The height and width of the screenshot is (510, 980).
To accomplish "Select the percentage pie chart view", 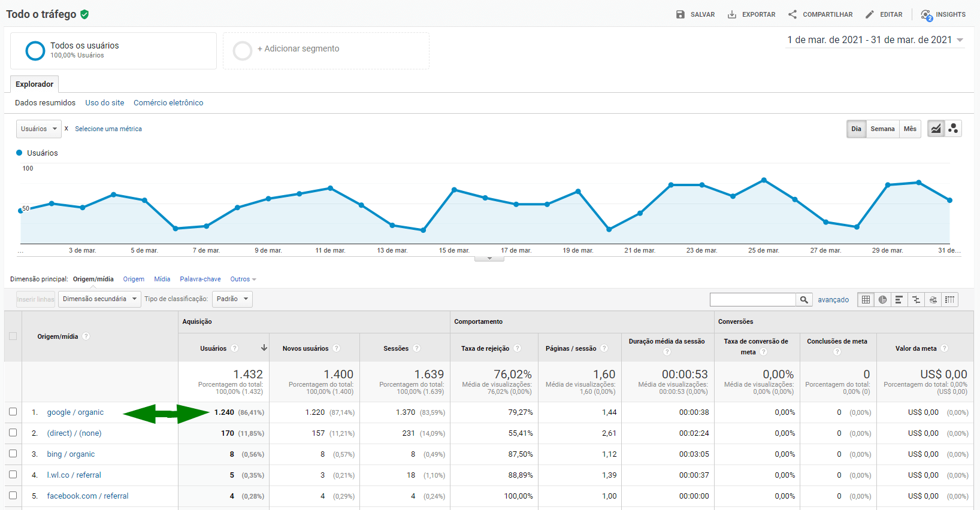I will pos(882,300).
